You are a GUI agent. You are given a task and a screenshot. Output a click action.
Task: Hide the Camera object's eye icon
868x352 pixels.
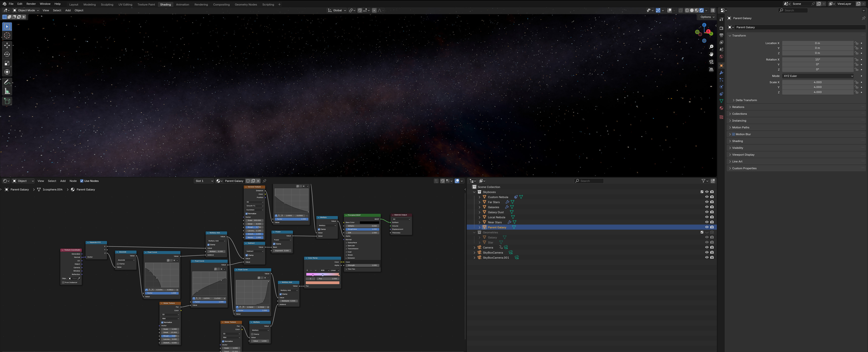click(707, 247)
